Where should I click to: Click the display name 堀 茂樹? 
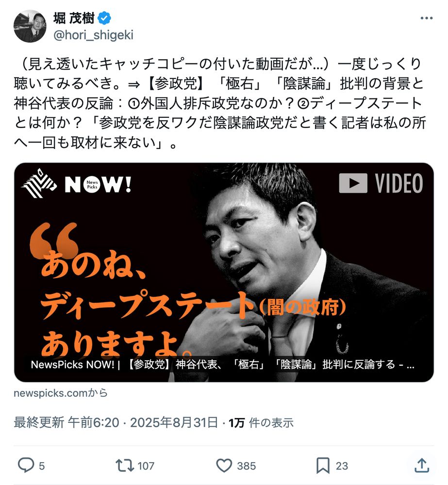74,18
